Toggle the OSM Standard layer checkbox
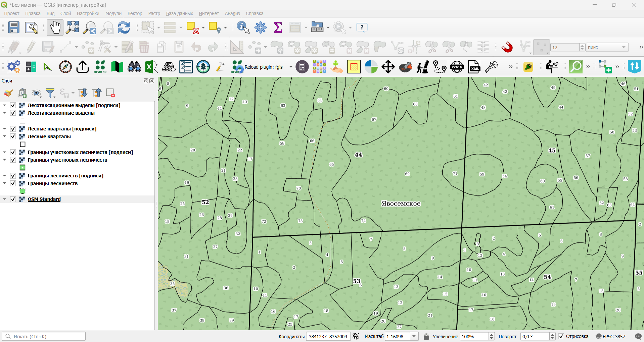Screen dimensions: 644x342 [x=13, y=199]
